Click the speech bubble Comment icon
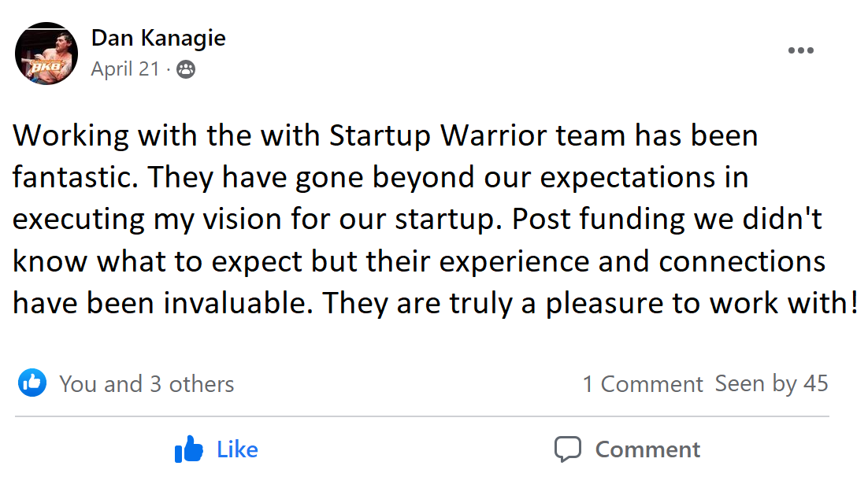868x488 pixels. click(567, 449)
